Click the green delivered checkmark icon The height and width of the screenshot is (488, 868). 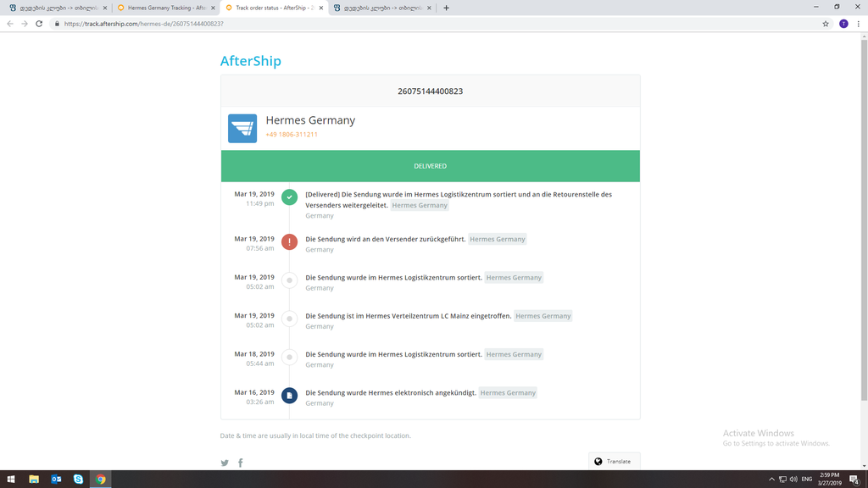coord(290,197)
